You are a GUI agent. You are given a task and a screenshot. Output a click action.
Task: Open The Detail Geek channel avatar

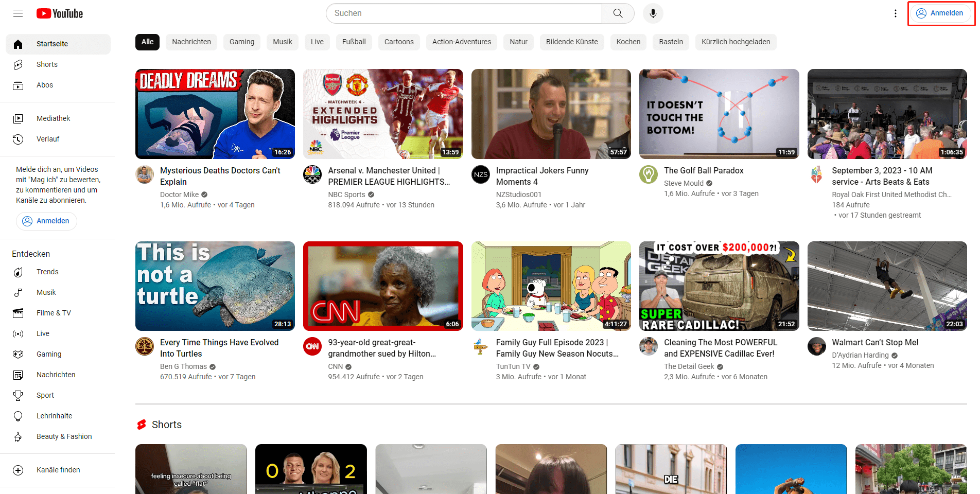coord(649,347)
